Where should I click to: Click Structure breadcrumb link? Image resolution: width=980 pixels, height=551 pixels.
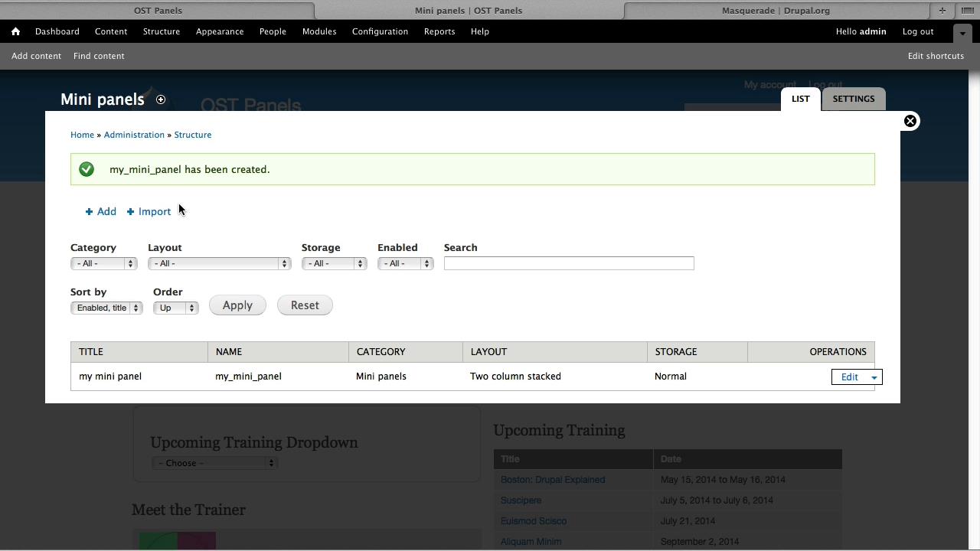[193, 135]
